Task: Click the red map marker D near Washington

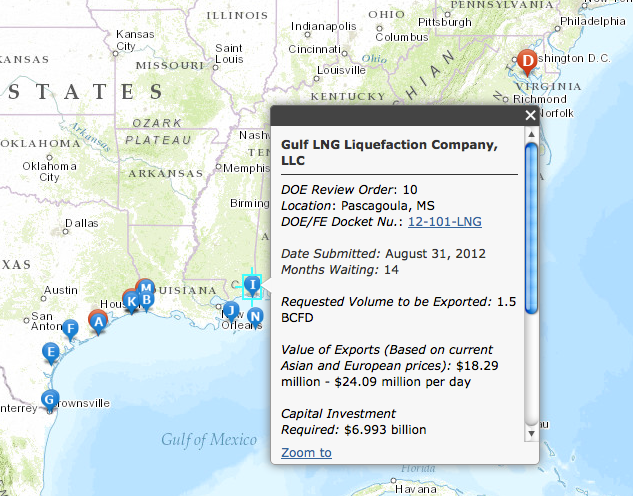Action: [527, 62]
